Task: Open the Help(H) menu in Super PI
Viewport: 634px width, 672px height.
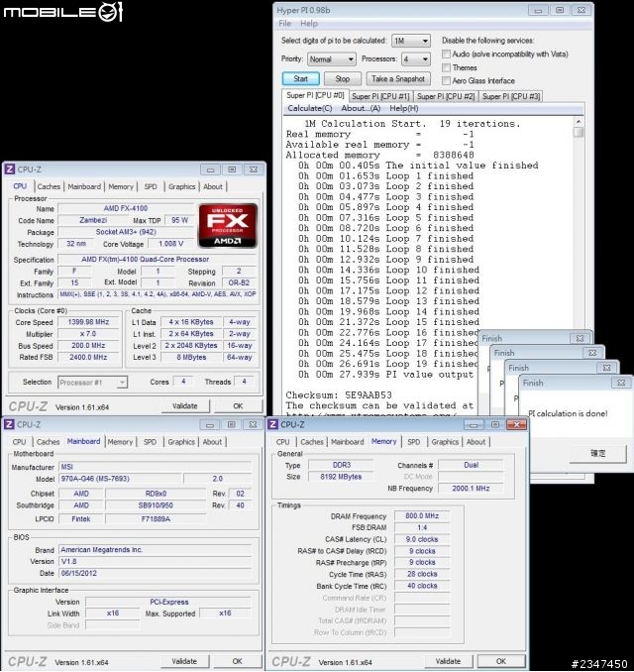Action: (403, 108)
